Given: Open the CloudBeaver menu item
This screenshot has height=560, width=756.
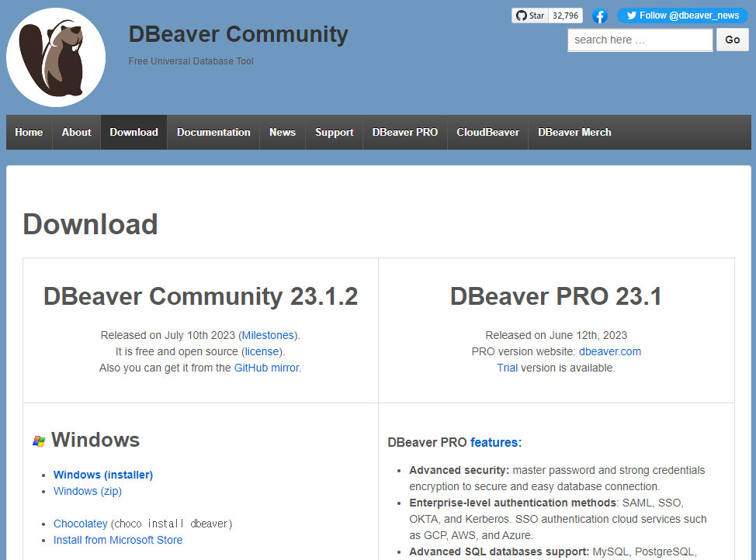Looking at the screenshot, I should point(488,132).
